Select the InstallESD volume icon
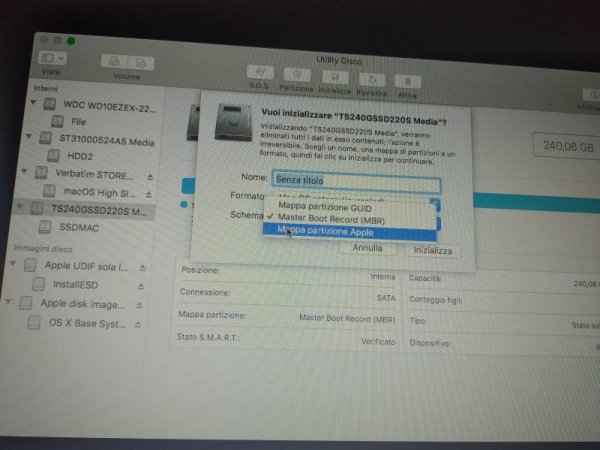 tap(38, 284)
